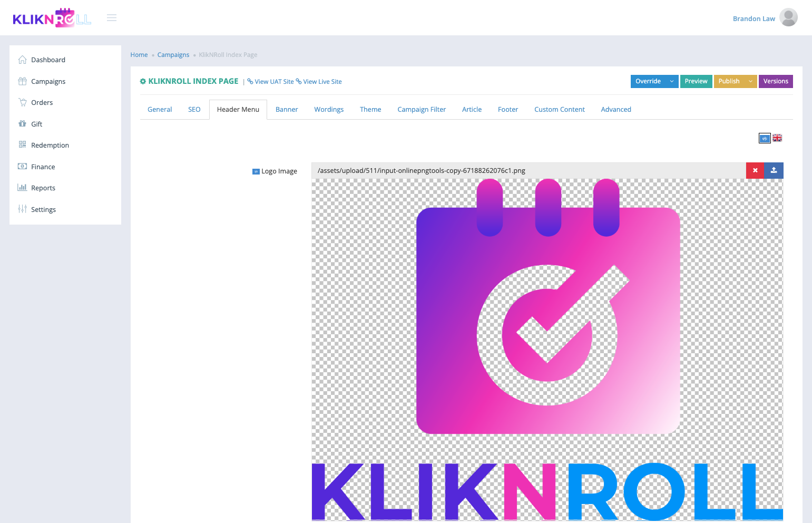This screenshot has height=523, width=812.
Task: Click the Campaigns gift-box icon
Action: 22,81
